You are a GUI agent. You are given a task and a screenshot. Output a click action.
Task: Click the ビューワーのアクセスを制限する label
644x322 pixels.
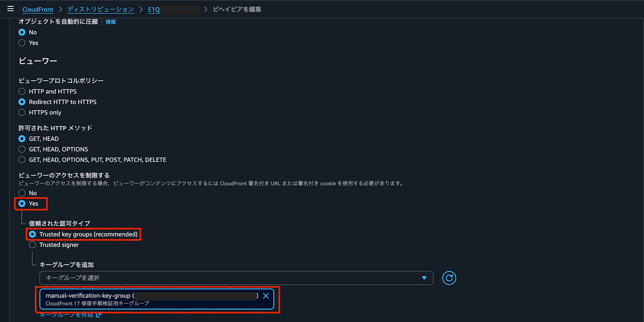(64, 175)
